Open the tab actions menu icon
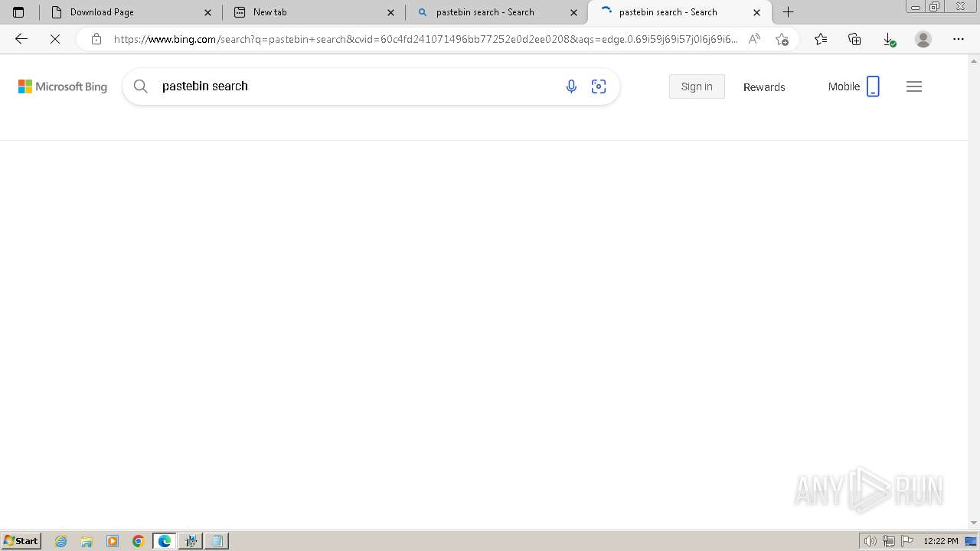 coord(18,12)
